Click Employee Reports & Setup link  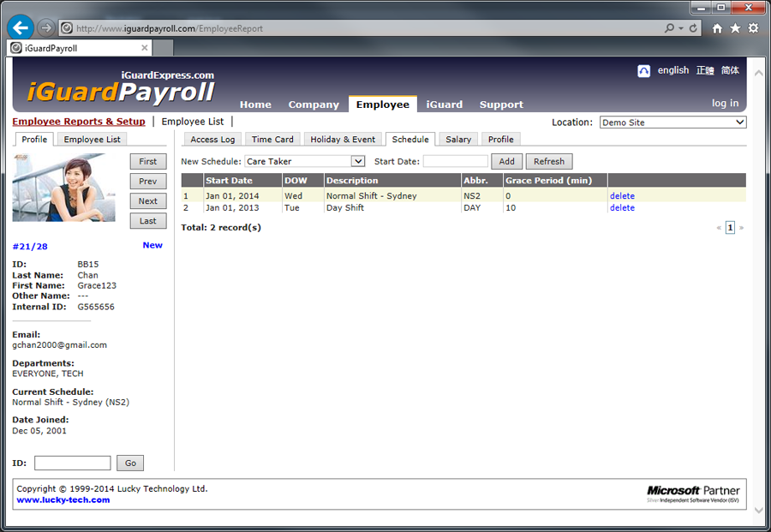(79, 122)
